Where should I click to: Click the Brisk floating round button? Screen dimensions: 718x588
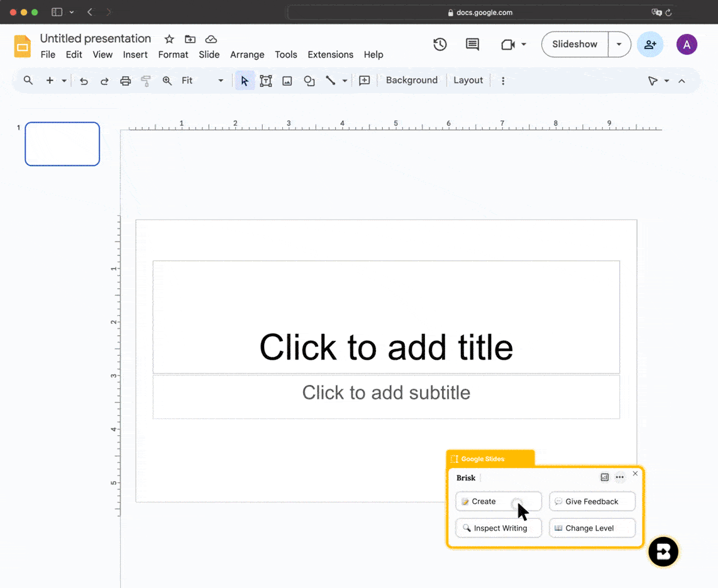663,552
